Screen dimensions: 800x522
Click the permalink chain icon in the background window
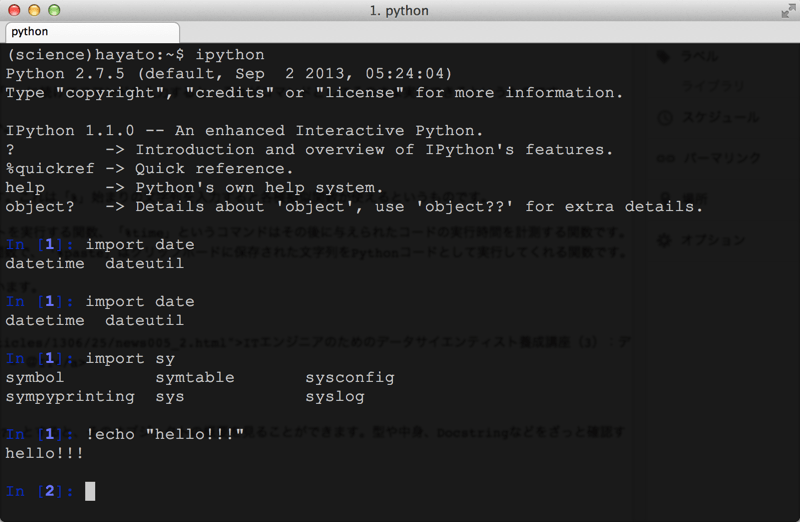[665, 158]
